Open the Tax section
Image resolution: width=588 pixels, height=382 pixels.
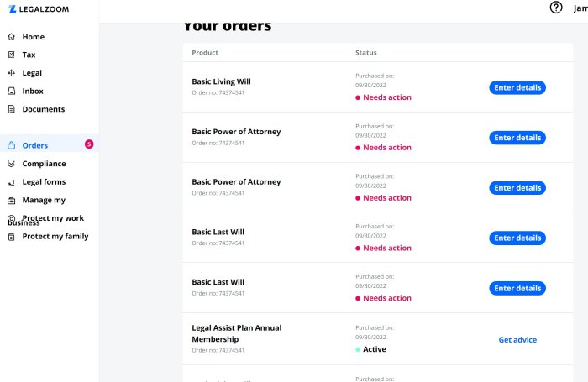[x=29, y=55]
